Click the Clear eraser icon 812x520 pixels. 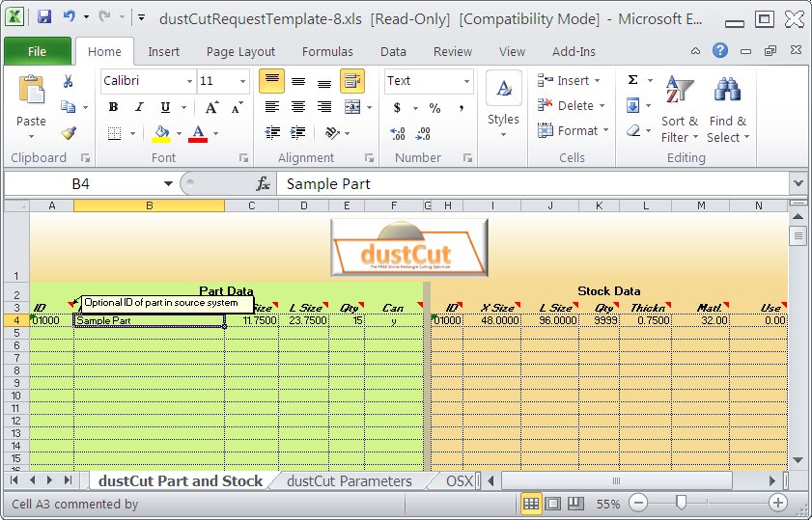point(632,130)
